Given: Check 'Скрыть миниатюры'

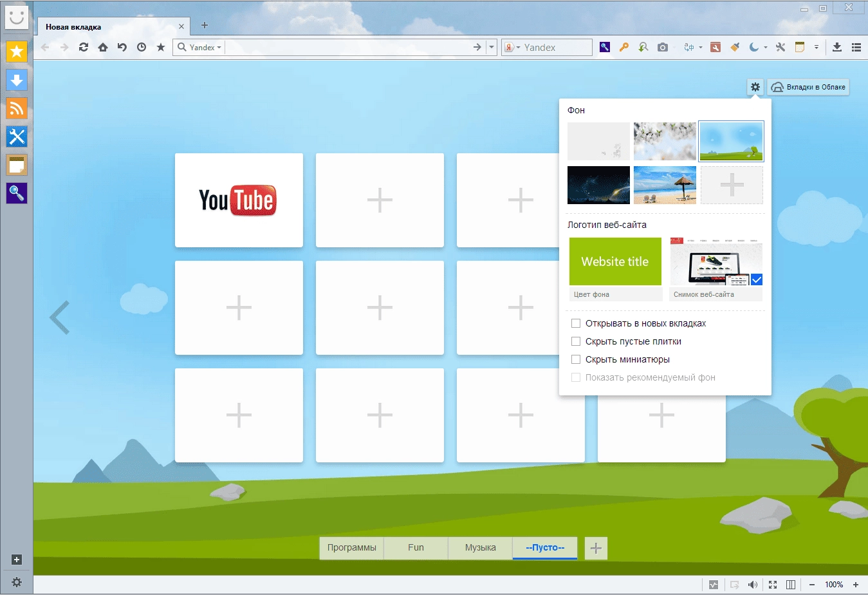Looking at the screenshot, I should 576,359.
